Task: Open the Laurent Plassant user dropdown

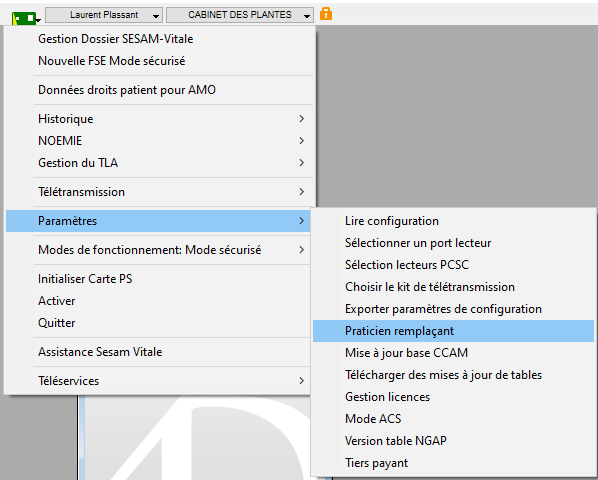Action: point(104,15)
